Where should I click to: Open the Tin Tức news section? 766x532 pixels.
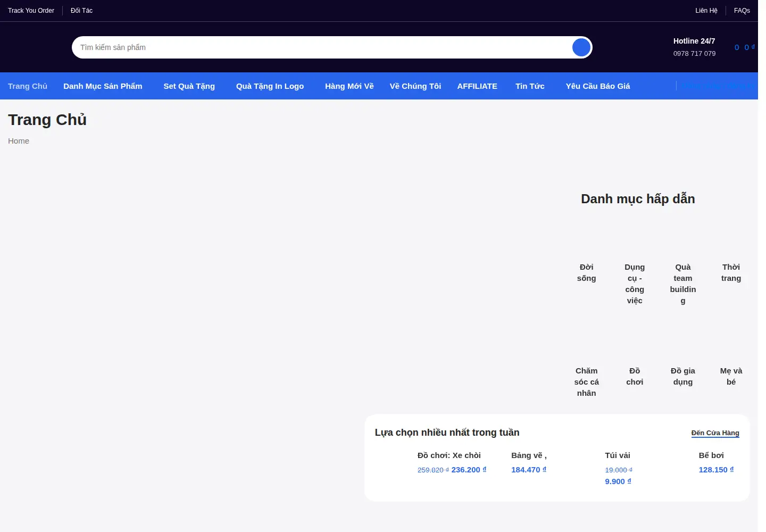tap(530, 86)
